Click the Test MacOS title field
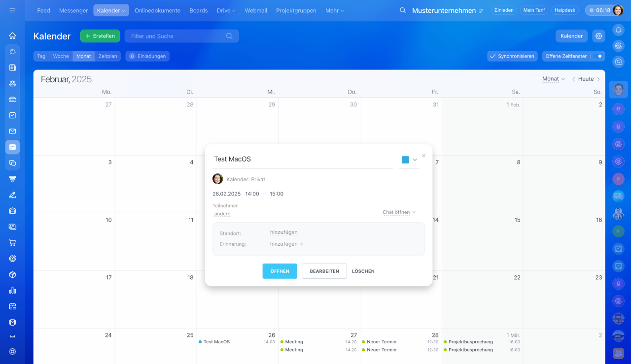The height and width of the screenshot is (364, 631). (x=303, y=160)
